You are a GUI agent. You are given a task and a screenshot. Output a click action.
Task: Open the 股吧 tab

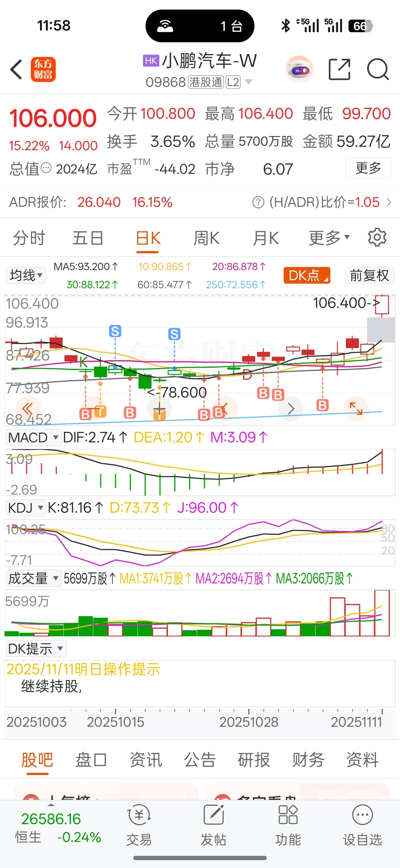pyautogui.click(x=37, y=760)
